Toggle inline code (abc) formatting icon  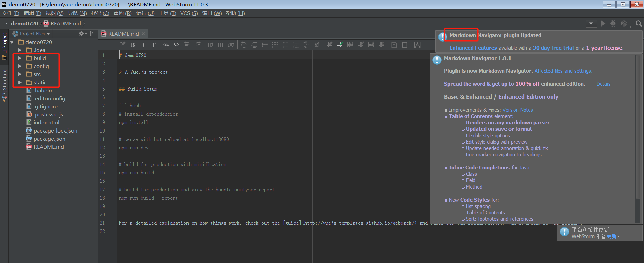pos(166,45)
